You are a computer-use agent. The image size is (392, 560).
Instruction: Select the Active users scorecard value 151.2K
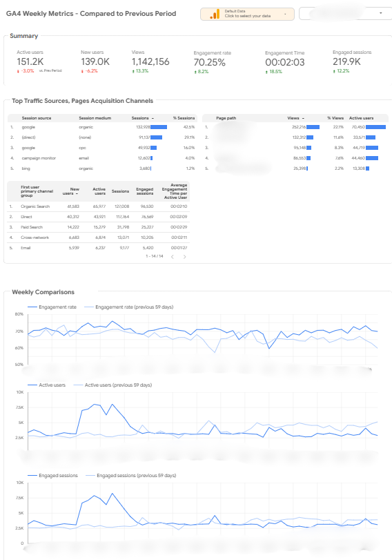(x=30, y=61)
